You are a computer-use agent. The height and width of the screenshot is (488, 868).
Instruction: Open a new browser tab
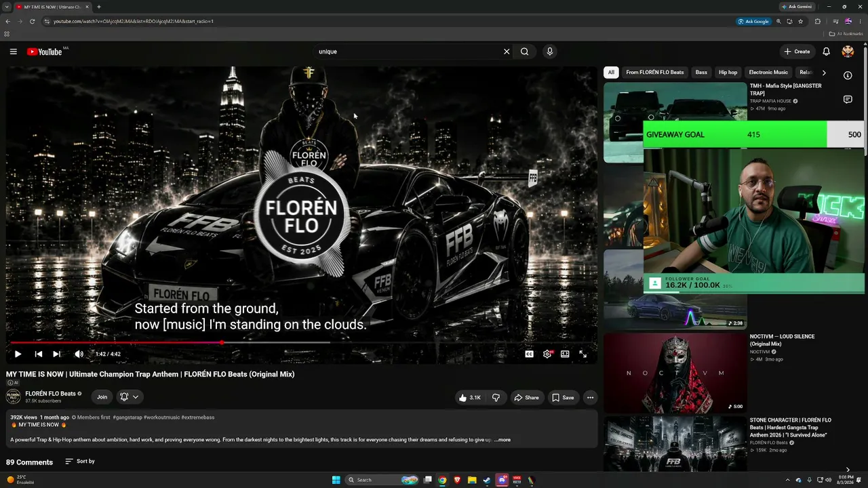pyautogui.click(x=99, y=7)
